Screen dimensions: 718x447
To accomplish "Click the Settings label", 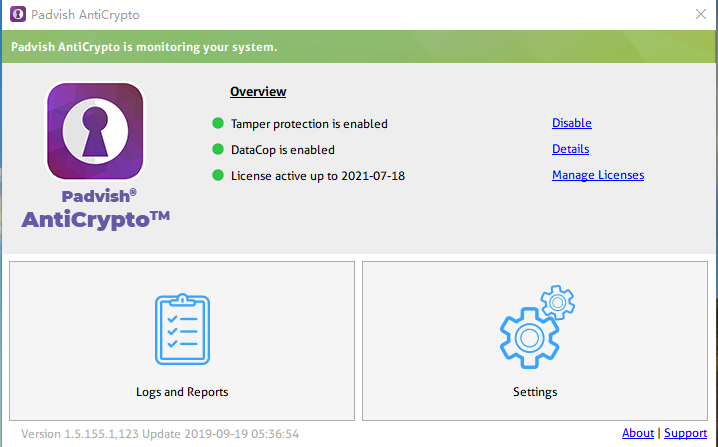I will coord(535,392).
